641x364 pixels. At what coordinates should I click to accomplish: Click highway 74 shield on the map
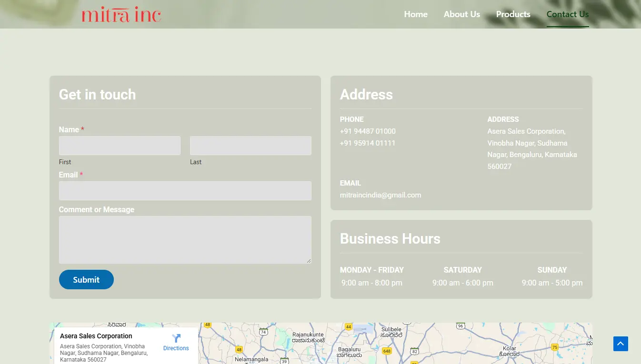coord(263,332)
